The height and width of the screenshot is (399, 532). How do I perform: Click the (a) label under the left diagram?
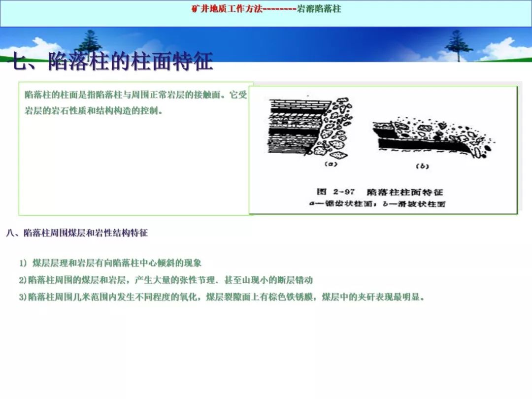pos(331,164)
